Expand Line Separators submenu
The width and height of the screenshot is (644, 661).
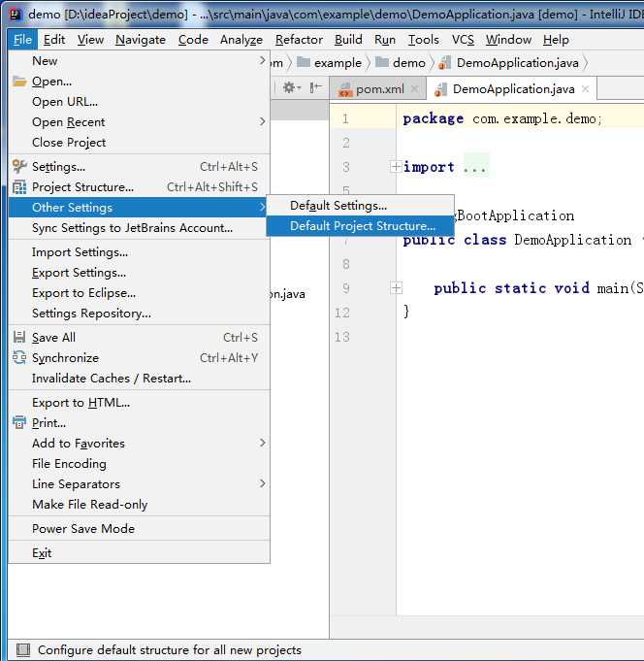click(139, 484)
